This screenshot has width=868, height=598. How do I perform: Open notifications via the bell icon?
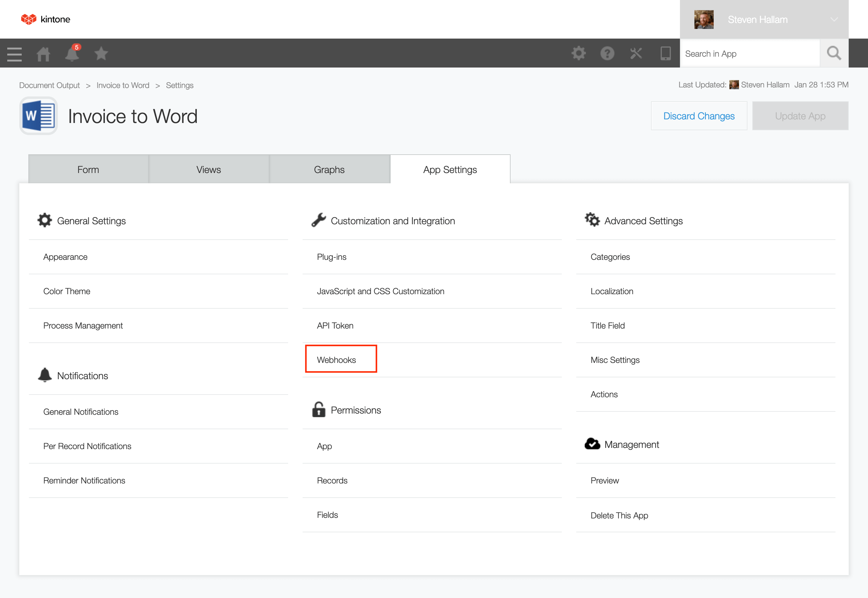point(71,54)
